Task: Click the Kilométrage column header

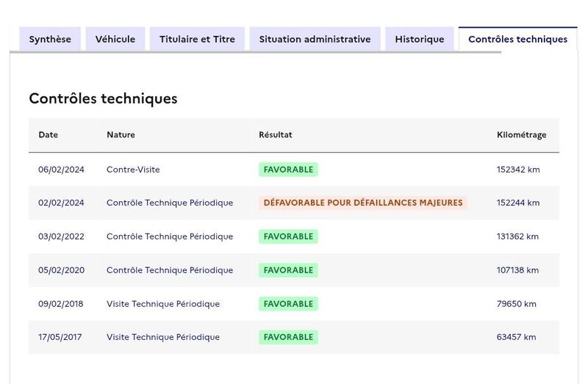Action: [x=521, y=135]
